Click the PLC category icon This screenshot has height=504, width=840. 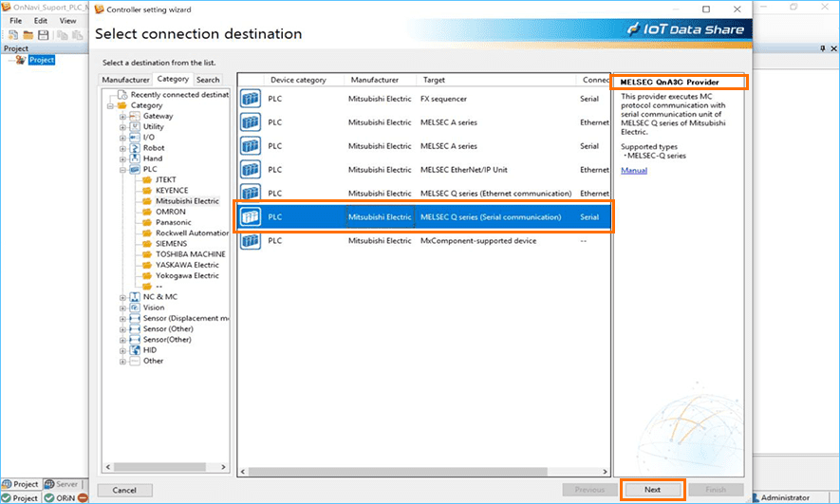[x=135, y=169]
